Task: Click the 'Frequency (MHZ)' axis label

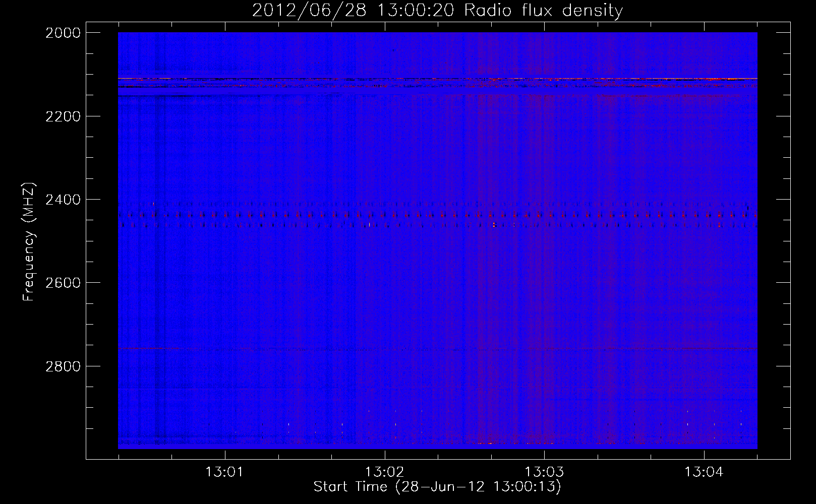Action: pyautogui.click(x=29, y=242)
